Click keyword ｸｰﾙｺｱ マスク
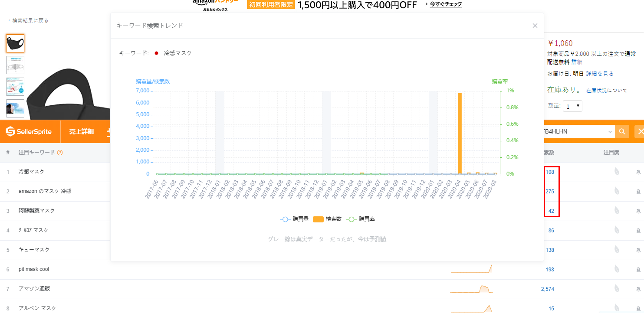644x313 pixels. (33, 230)
